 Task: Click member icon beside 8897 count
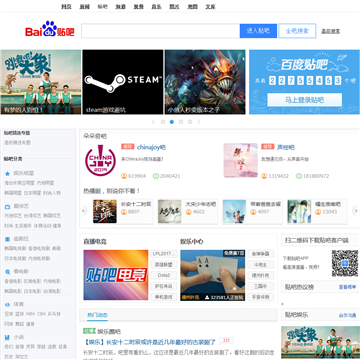[124, 211]
